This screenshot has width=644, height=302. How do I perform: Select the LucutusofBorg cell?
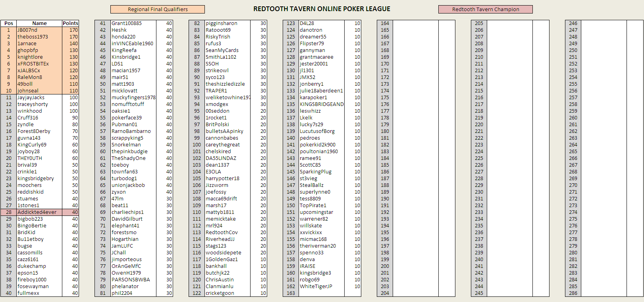pyautogui.click(x=322, y=131)
